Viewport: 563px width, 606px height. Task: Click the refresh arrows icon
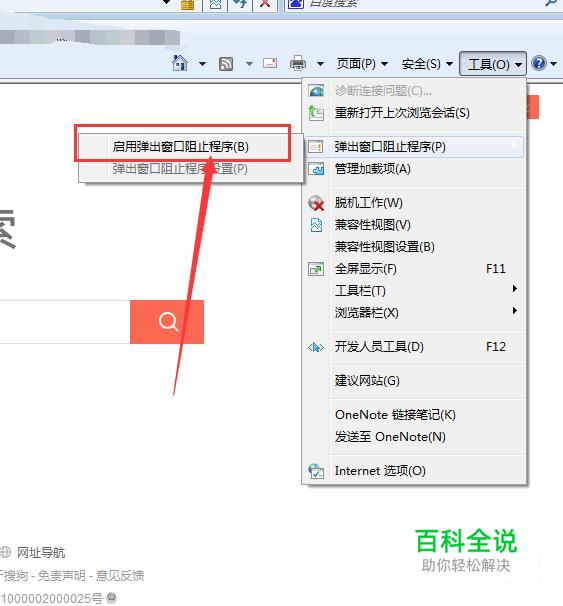point(240,4)
